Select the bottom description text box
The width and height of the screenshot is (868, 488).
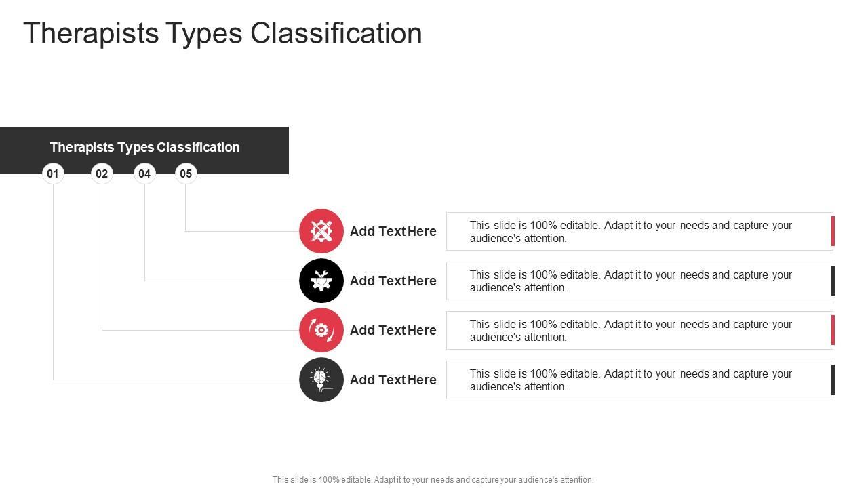[x=631, y=380]
